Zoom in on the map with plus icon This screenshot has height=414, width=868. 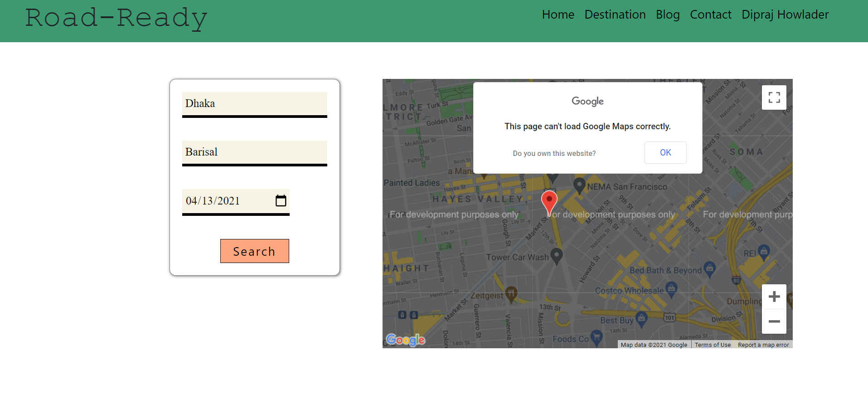point(774,296)
